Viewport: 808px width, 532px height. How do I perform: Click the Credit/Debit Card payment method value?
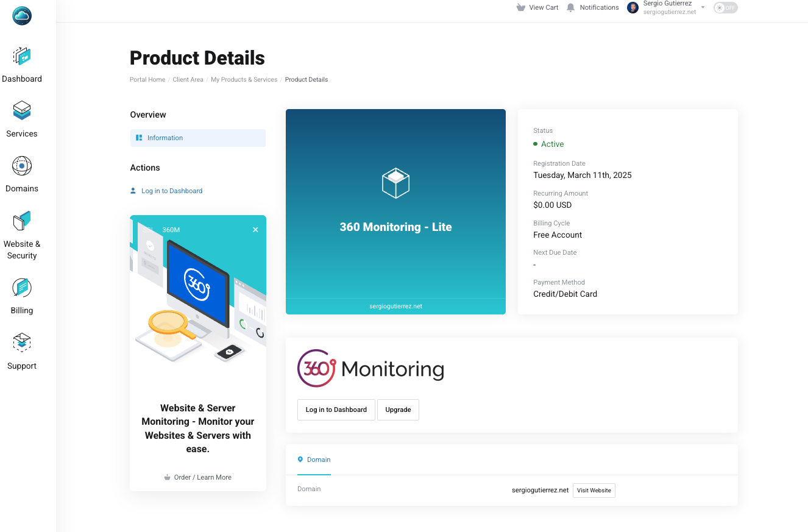pyautogui.click(x=565, y=294)
